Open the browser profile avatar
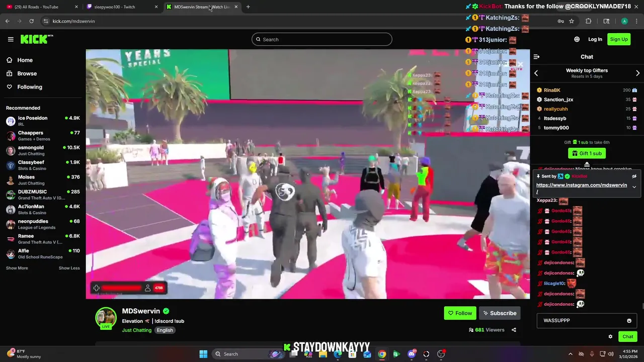 click(624, 21)
